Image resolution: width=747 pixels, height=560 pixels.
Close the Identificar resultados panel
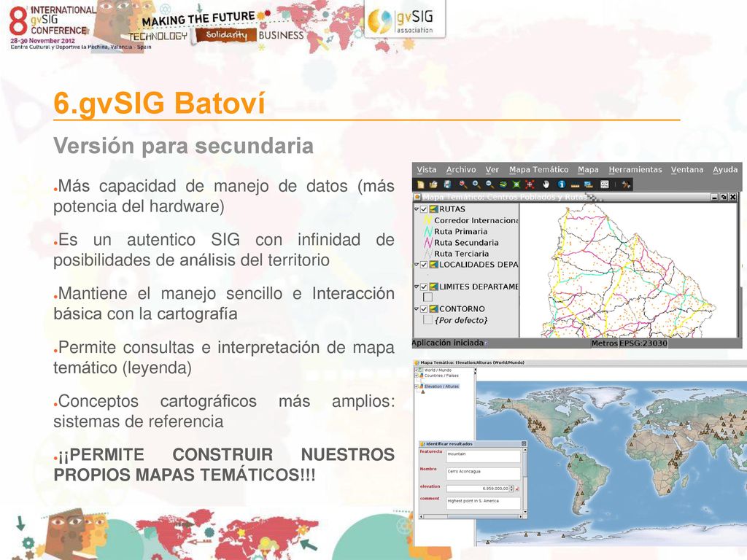[524, 444]
